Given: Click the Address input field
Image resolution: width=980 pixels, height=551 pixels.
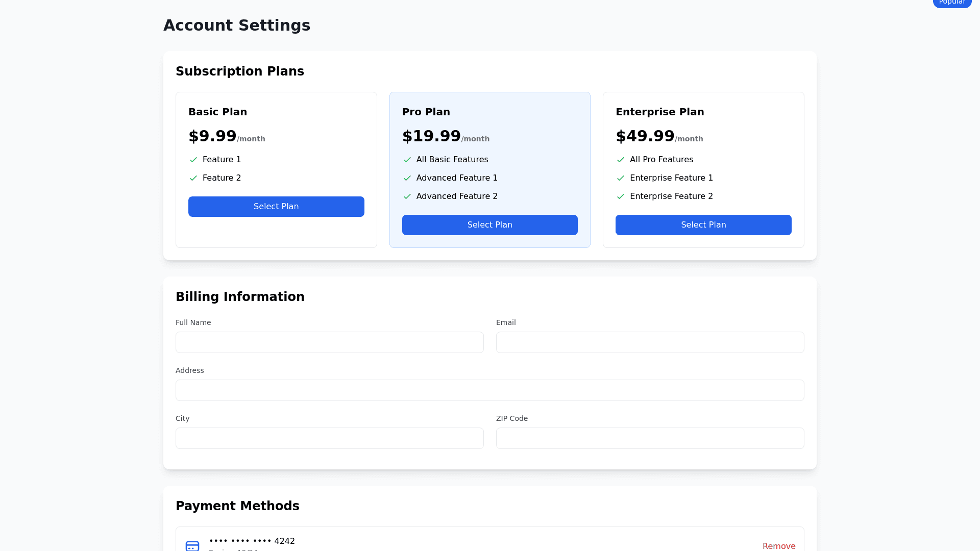Looking at the screenshot, I should pyautogui.click(x=489, y=390).
